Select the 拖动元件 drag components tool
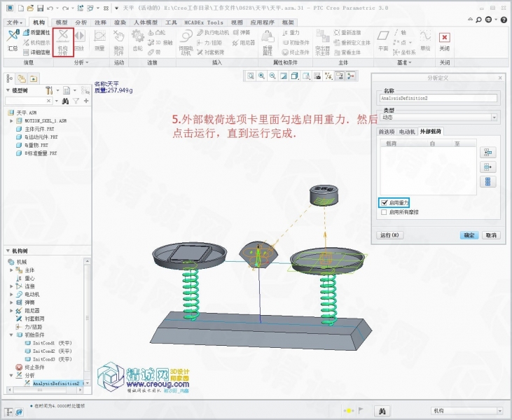The image size is (512, 420). pos(119,42)
